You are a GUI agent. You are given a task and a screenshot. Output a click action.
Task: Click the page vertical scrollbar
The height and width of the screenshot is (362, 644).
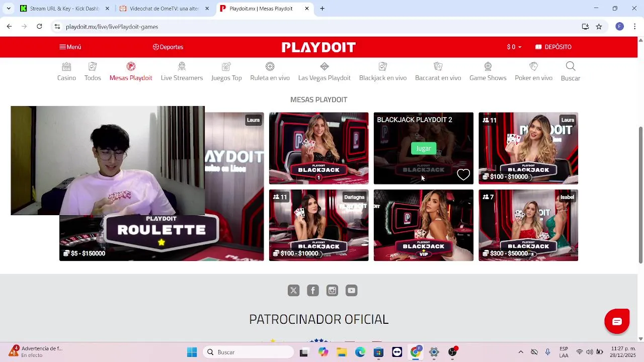click(x=640, y=195)
